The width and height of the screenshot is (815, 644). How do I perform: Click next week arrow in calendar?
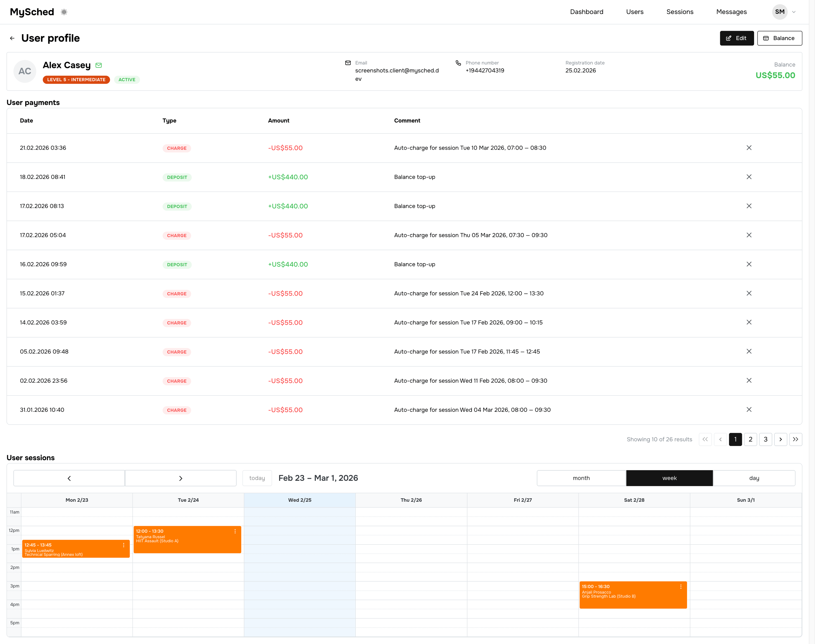[181, 478]
